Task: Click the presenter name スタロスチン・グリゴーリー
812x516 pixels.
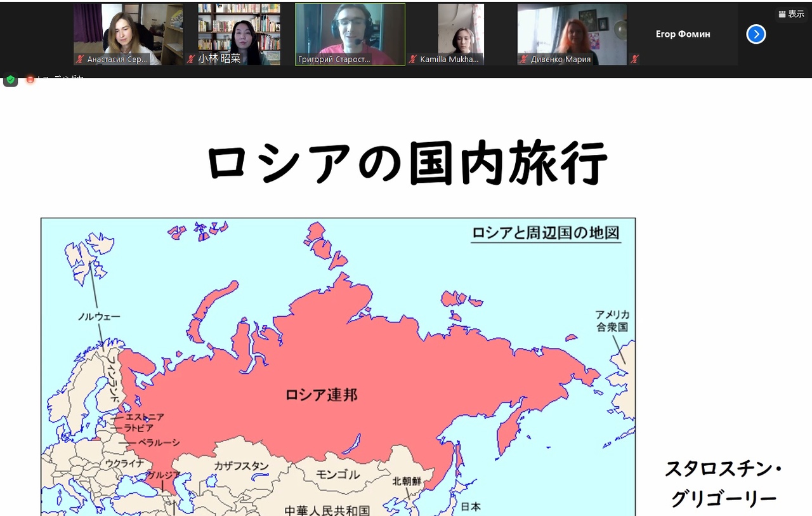Action: [723, 484]
